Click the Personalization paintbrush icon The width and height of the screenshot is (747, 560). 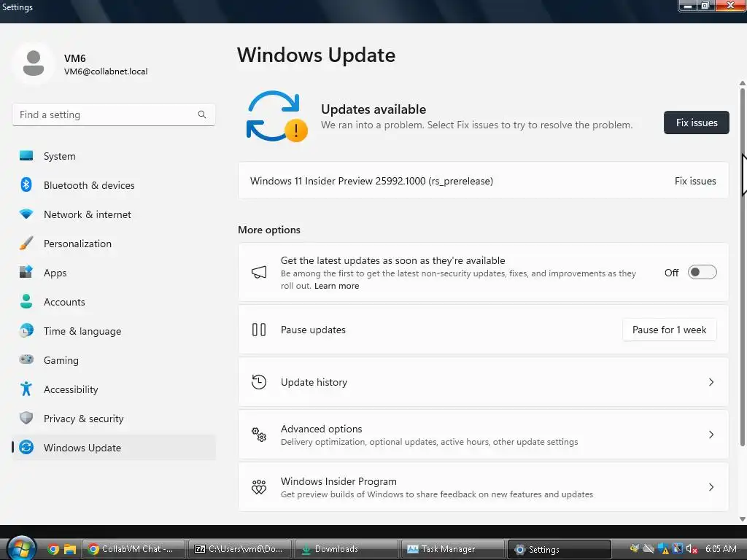pos(26,243)
